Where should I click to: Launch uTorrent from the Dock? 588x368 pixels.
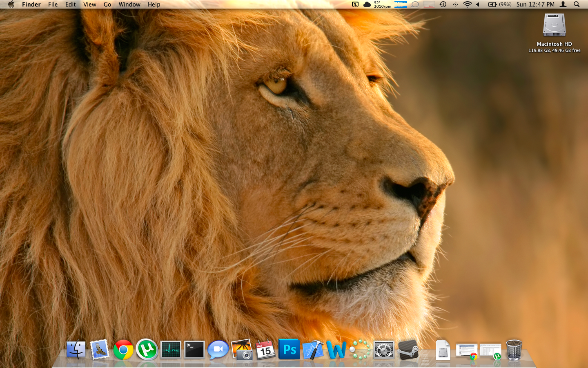coord(147,350)
